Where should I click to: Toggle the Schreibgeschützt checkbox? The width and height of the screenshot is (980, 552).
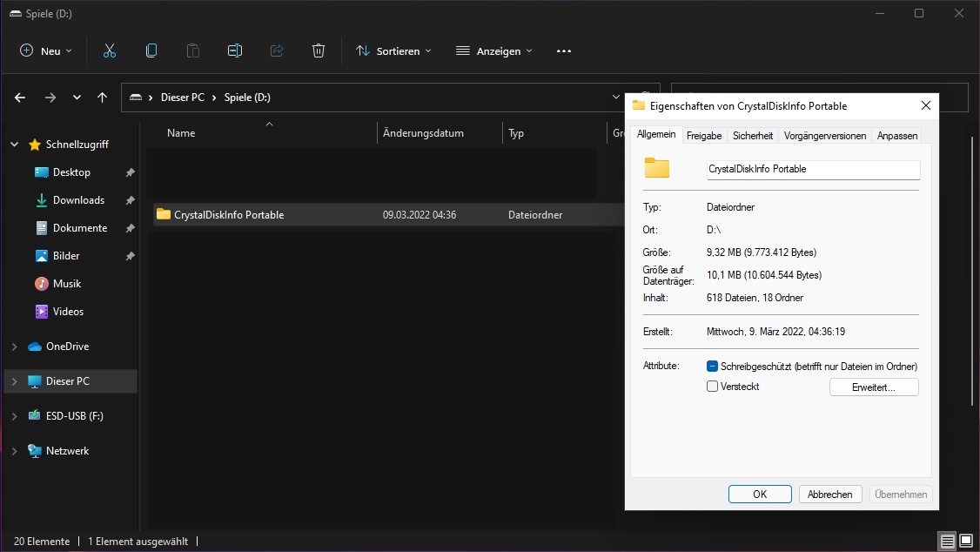(x=712, y=367)
